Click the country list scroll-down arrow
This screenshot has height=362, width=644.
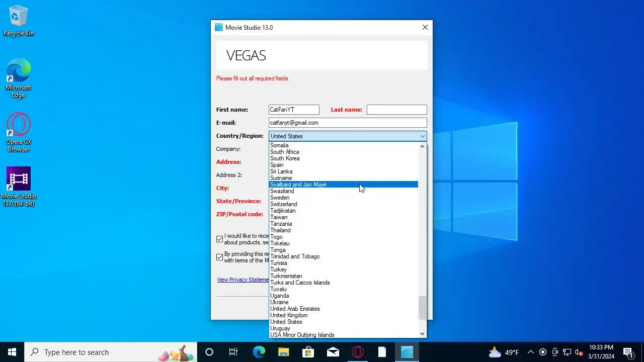click(x=422, y=334)
